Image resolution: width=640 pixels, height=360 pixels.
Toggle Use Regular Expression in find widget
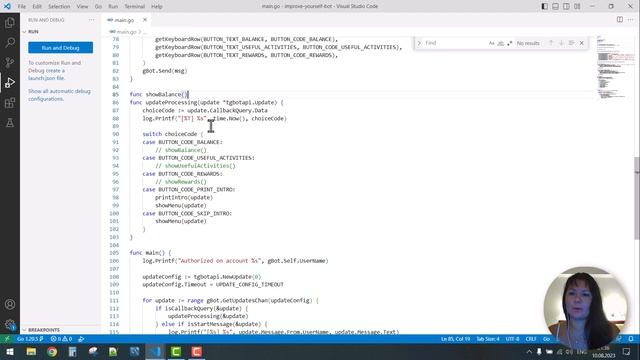pyautogui.click(x=509, y=43)
